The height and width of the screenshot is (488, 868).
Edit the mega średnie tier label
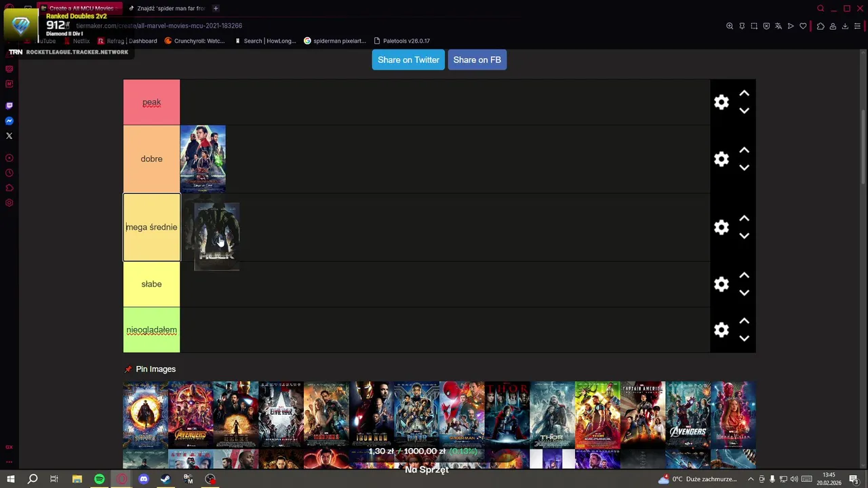tap(151, 227)
